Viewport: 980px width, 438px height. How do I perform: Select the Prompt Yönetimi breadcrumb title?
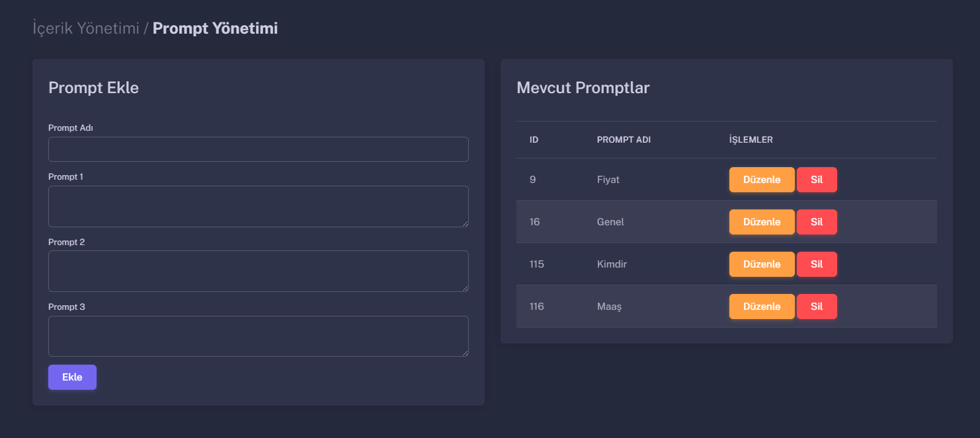click(x=215, y=28)
